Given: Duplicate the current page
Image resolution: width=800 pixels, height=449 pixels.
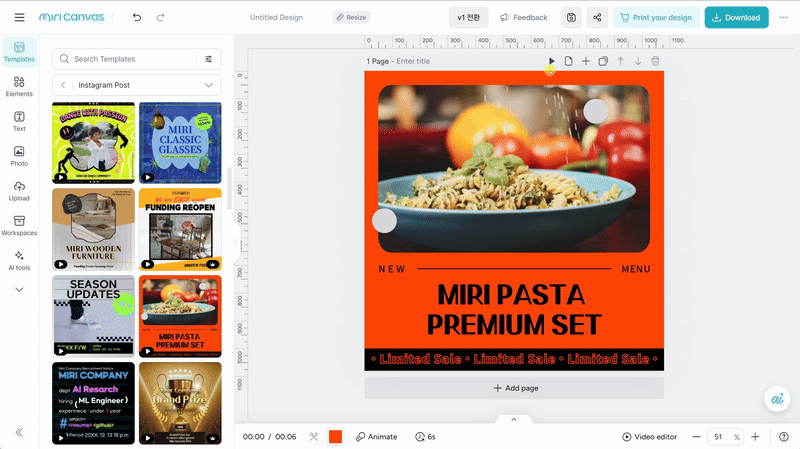Looking at the screenshot, I should coord(603,61).
